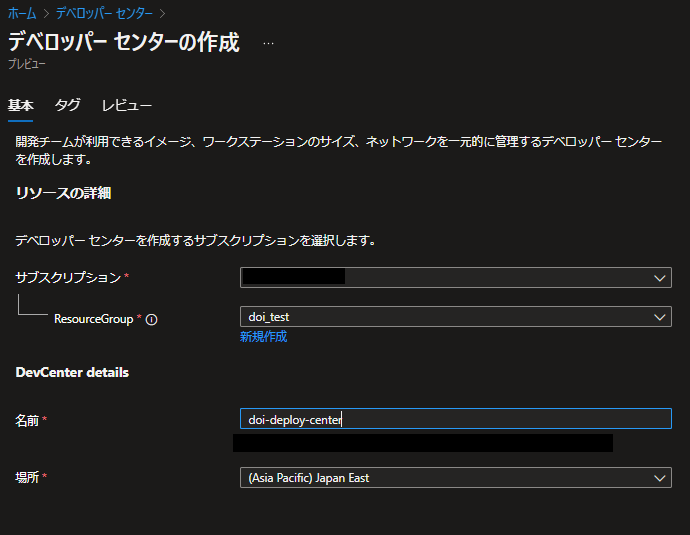The image size is (690, 535).
Task: Go to デベロッパー センター breadcrumb
Action: click(104, 13)
